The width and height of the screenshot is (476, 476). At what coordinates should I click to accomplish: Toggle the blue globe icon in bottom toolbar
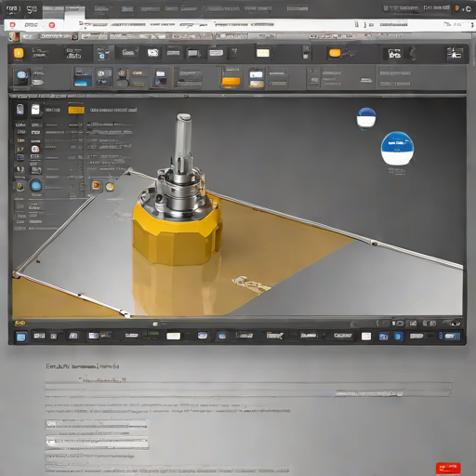click(398, 337)
